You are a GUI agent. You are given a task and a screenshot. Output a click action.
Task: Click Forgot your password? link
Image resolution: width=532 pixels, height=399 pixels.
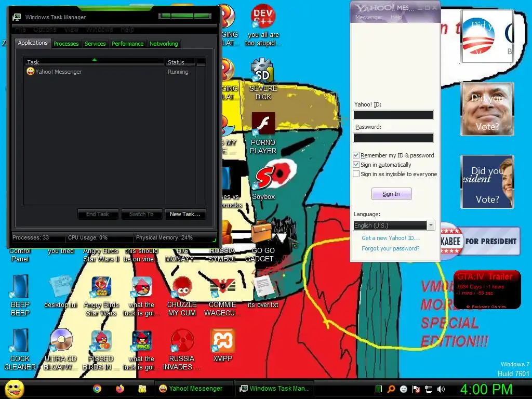point(391,248)
